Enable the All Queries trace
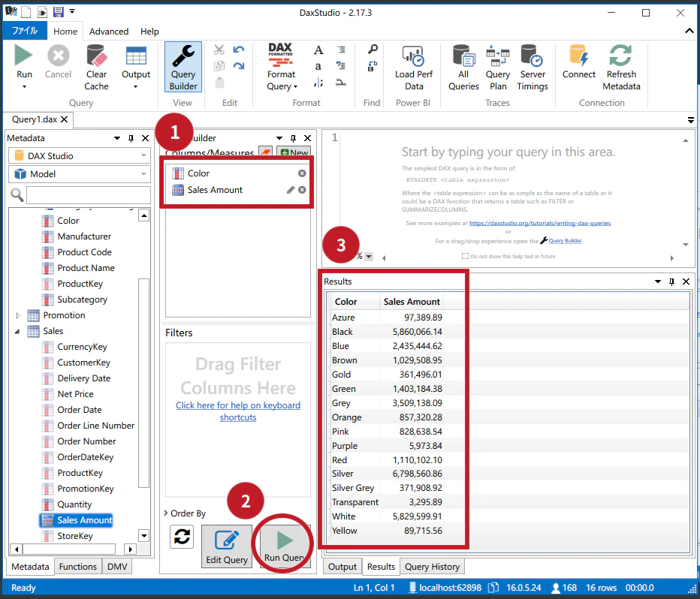700x599 pixels. 463,68
